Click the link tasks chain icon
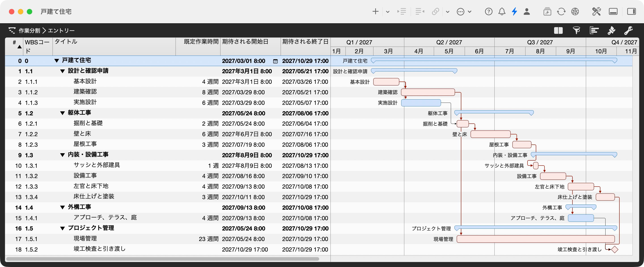 (435, 11)
